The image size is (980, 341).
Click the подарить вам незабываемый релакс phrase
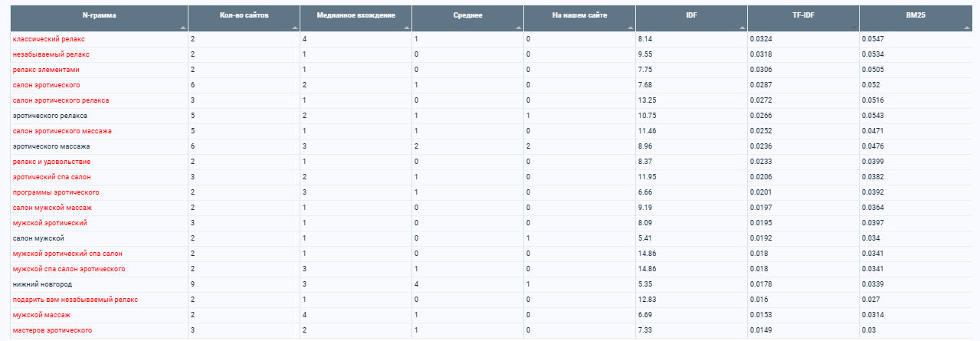click(75, 299)
